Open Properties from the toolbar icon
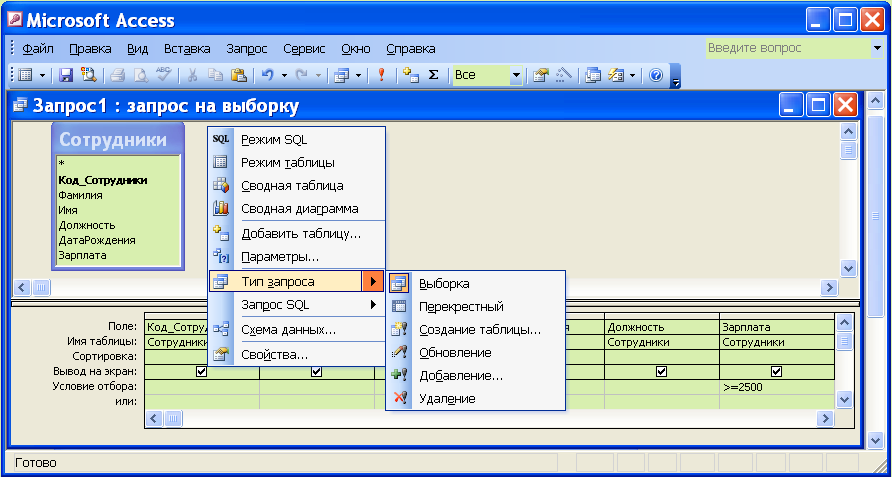Image resolution: width=892 pixels, height=477 pixels. (x=540, y=75)
